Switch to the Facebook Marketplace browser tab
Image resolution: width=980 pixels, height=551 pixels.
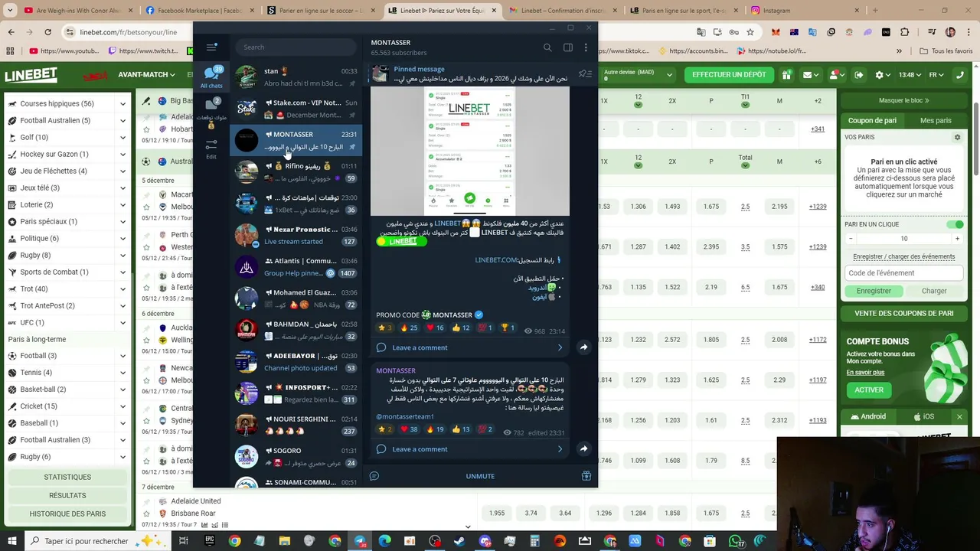coord(199,11)
